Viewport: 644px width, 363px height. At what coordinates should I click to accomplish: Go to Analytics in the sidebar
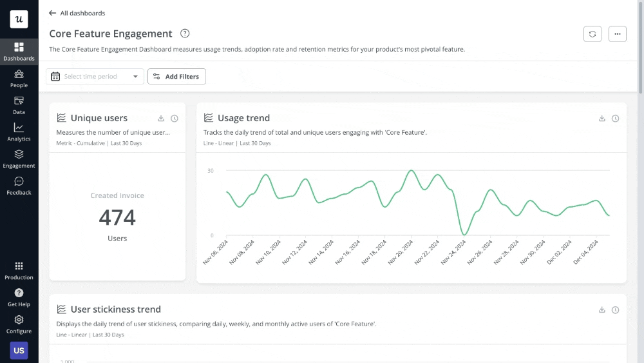click(19, 132)
